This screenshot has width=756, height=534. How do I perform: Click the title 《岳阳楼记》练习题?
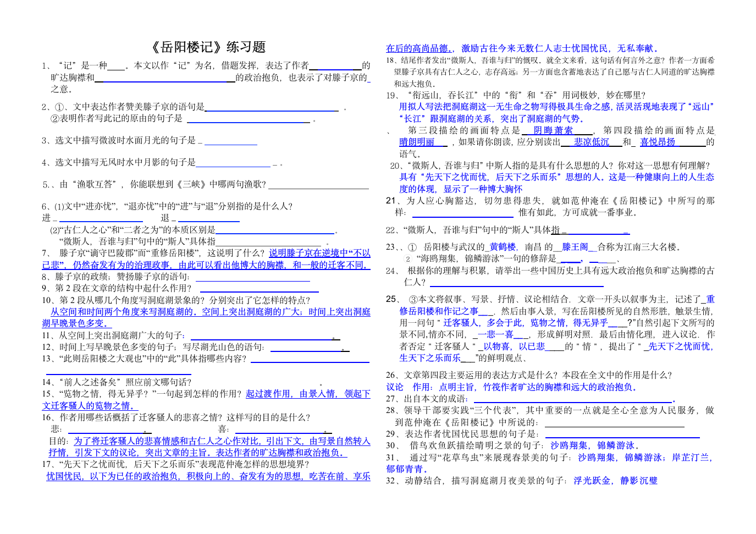207,47
